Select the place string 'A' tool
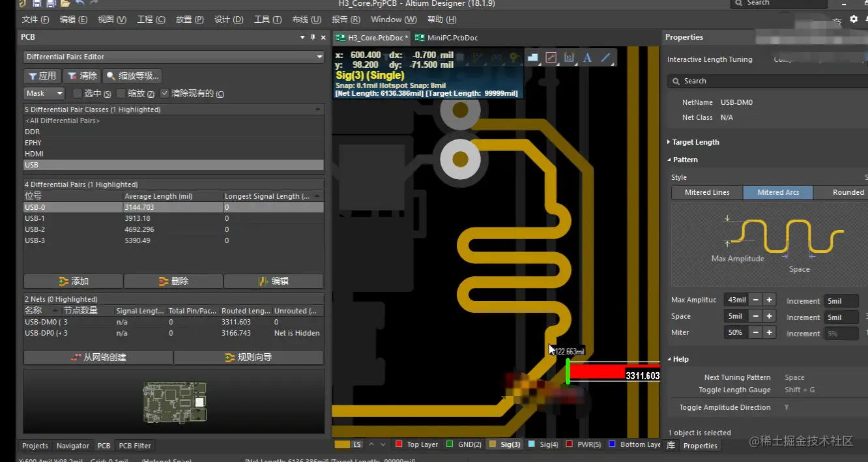Viewport: 868px width, 462px height. click(587, 58)
